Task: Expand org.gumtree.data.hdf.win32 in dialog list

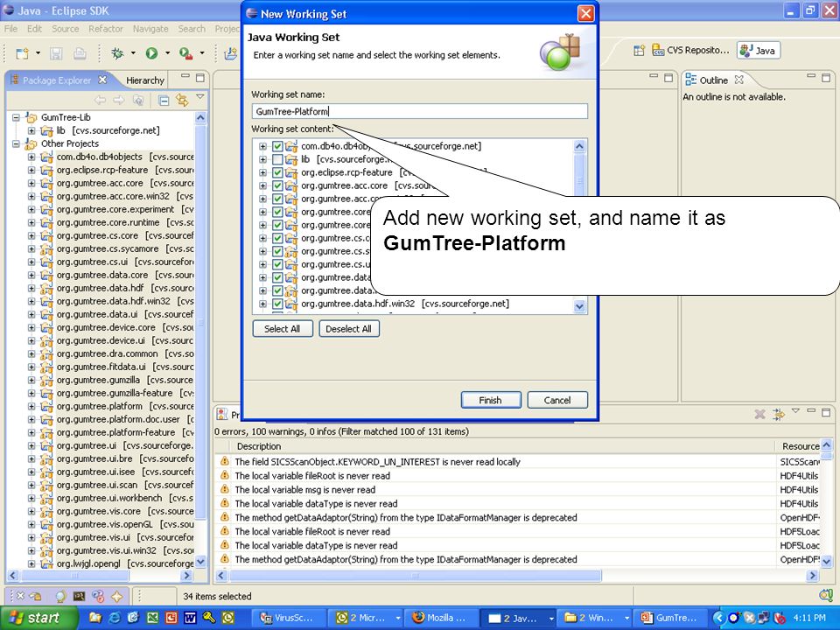Action: pyautogui.click(x=262, y=304)
